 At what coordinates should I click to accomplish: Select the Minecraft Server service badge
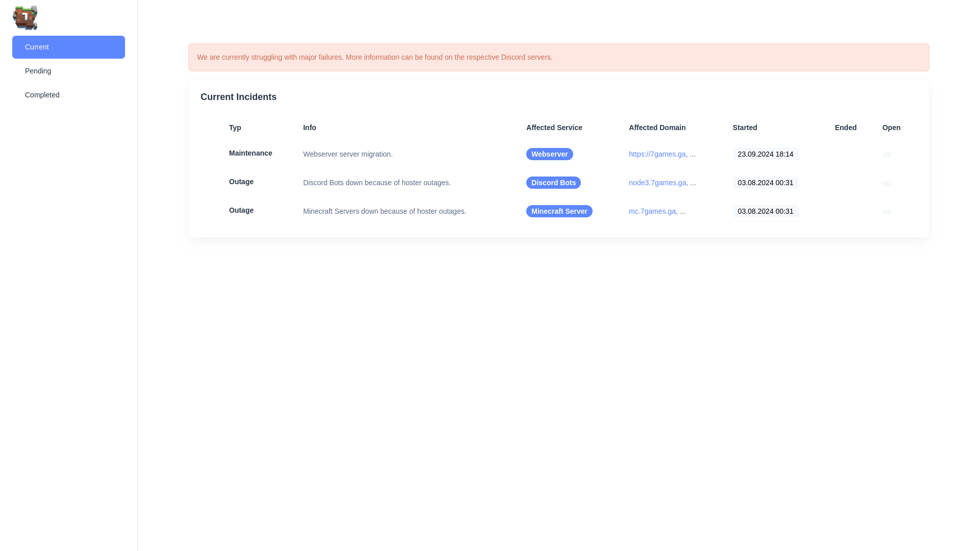(x=559, y=211)
